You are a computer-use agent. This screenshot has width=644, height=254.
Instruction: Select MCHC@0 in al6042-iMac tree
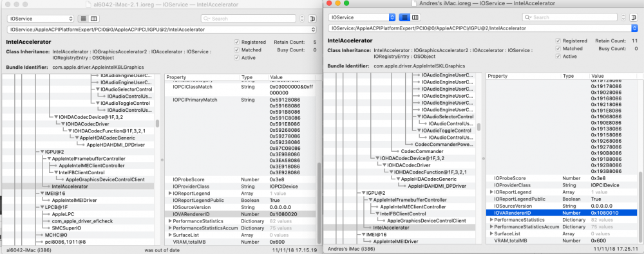56,235
